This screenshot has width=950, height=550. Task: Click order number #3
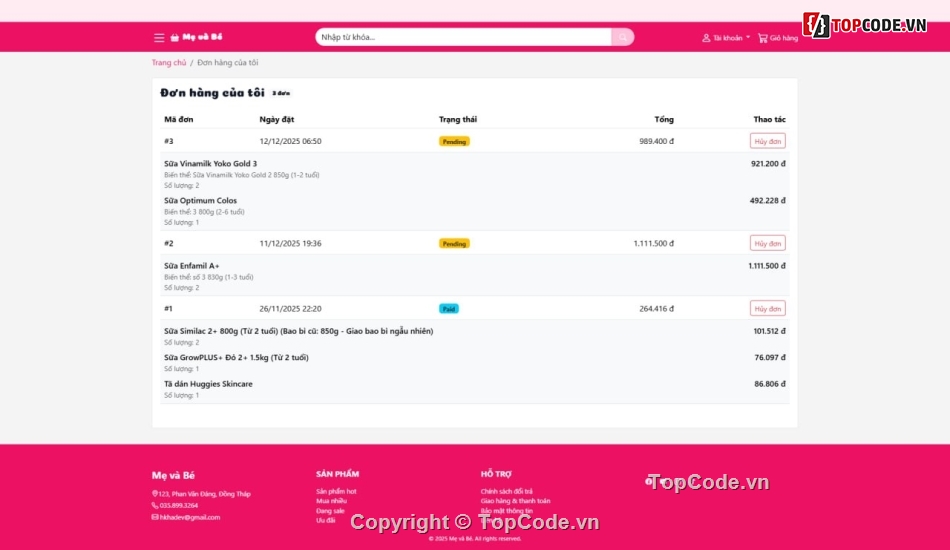coord(168,141)
